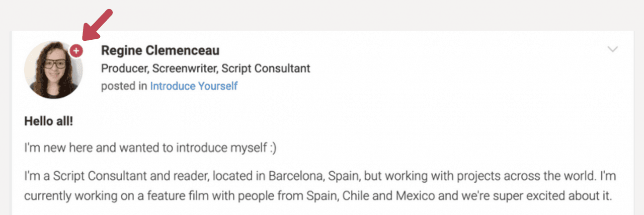Click the Producer, Screenwriter, Script Consultant tagline

click(205, 68)
